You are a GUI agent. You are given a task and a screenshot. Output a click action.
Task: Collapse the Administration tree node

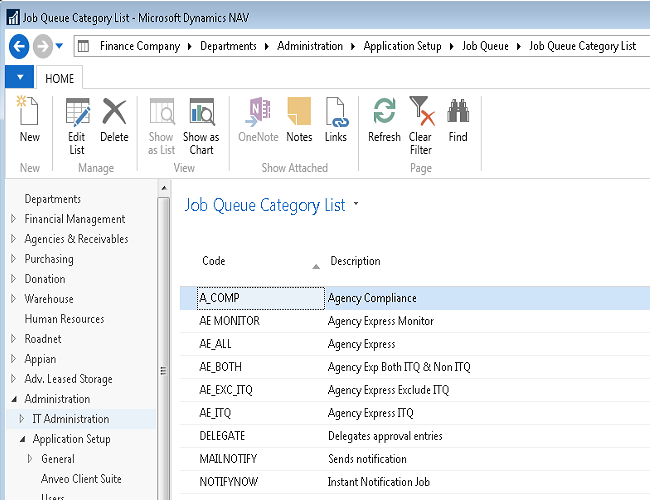click(13, 399)
